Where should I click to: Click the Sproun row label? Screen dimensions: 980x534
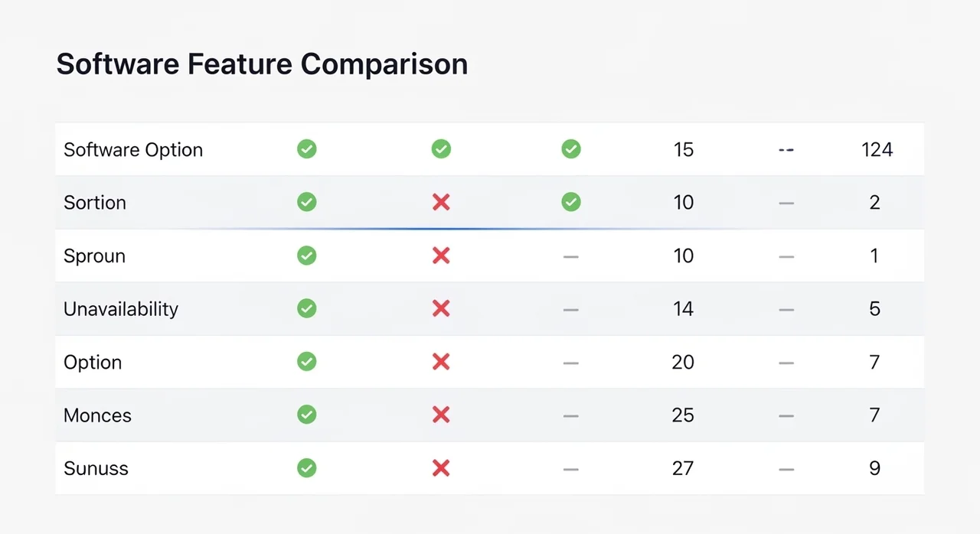point(94,256)
